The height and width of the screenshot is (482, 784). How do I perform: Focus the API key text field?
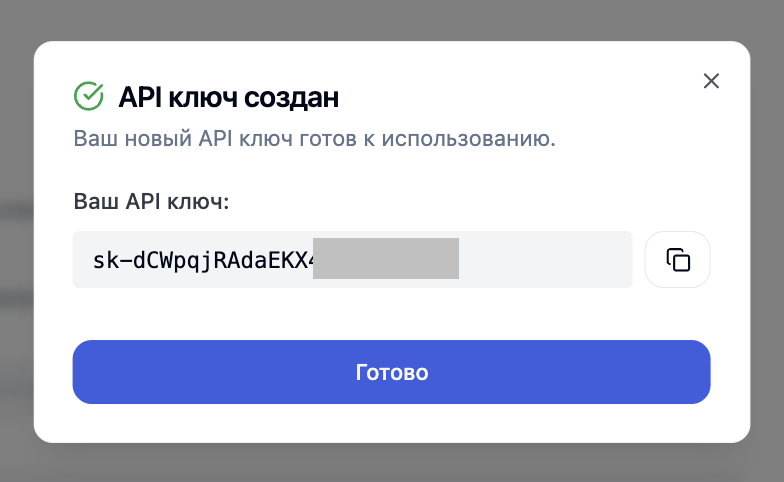(352, 260)
